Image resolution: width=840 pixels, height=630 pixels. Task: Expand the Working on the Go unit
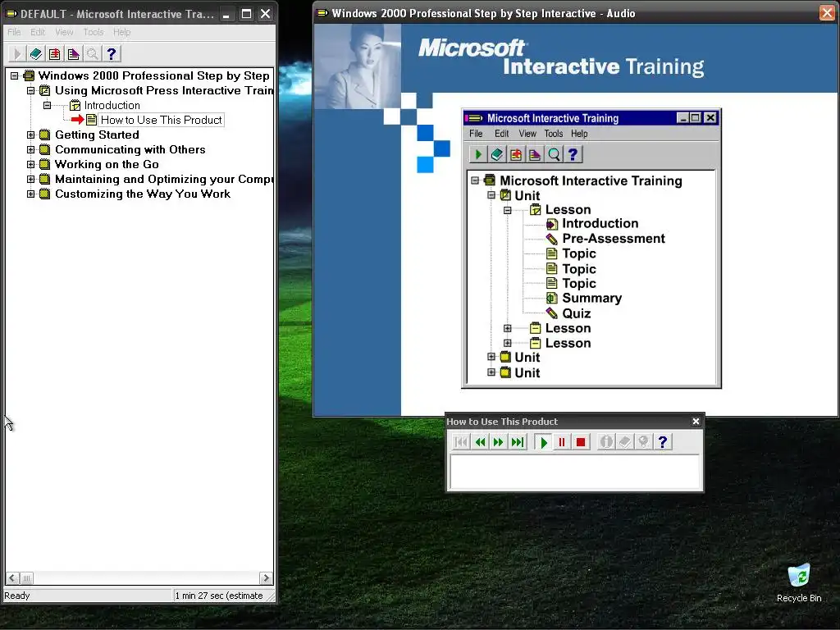(31, 164)
